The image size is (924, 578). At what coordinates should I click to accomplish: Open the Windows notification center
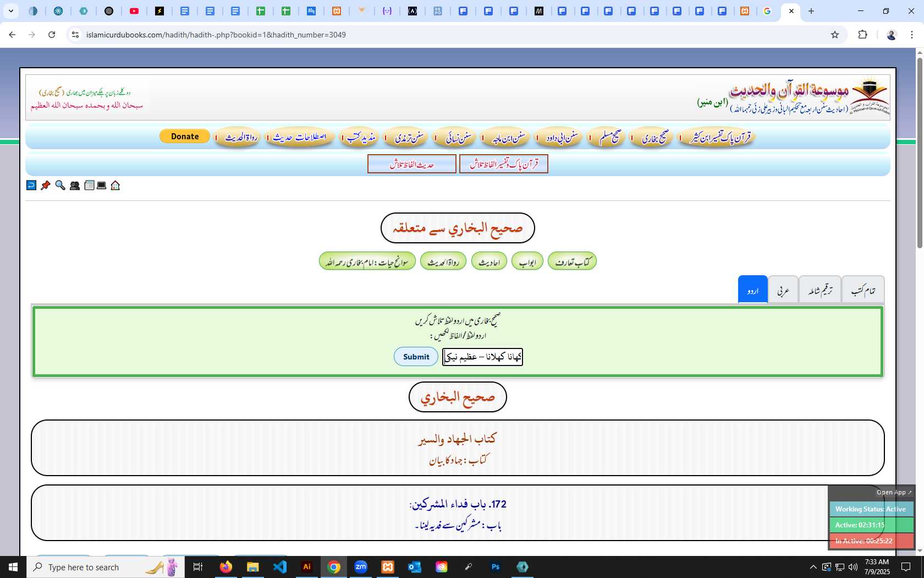pos(906,567)
